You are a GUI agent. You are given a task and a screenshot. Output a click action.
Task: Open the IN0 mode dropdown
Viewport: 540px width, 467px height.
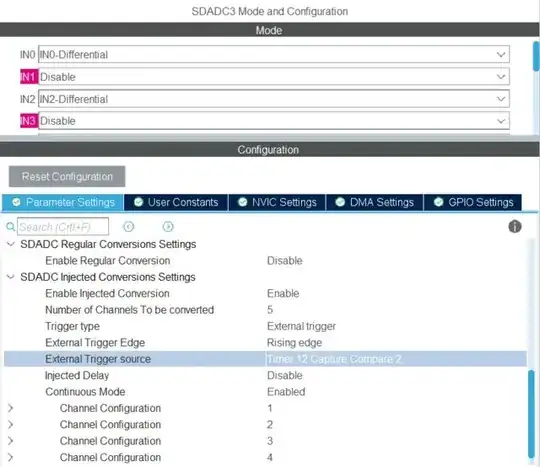[274, 54]
